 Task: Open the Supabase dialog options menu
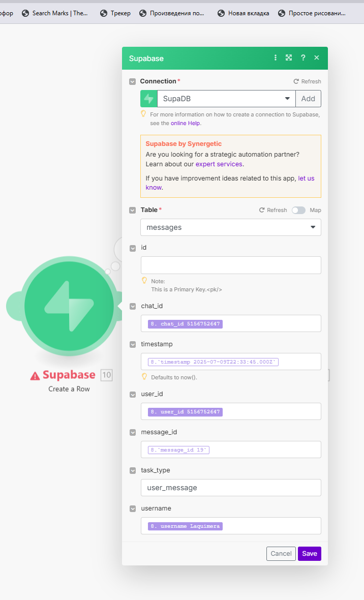276,58
